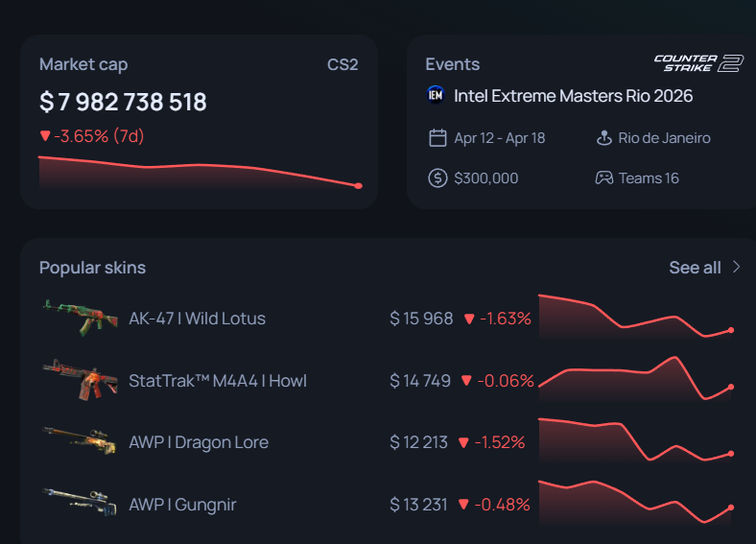756x544 pixels.
Task: Select AWP | Dragon Lore skin name
Action: (x=199, y=442)
